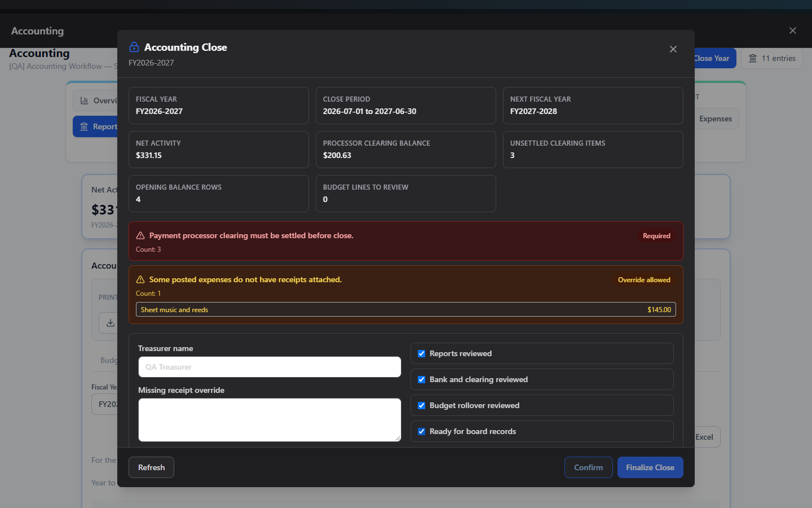Viewport: 812px width, 508px height.
Task: Toggle the Ready for board records checkbox
Action: point(421,431)
